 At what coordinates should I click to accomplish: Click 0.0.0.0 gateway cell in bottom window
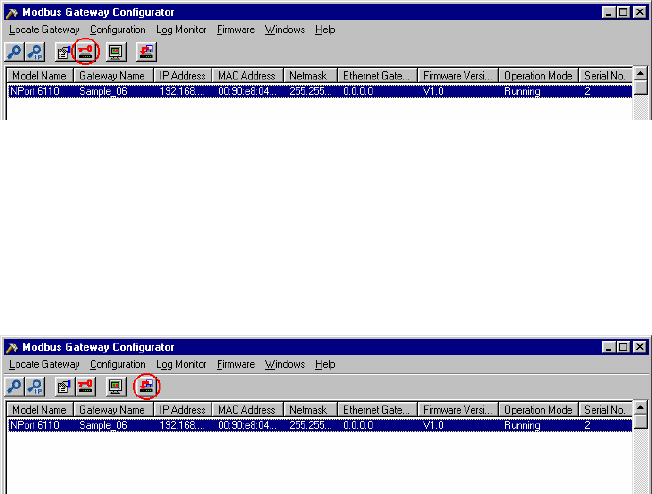[x=358, y=426]
